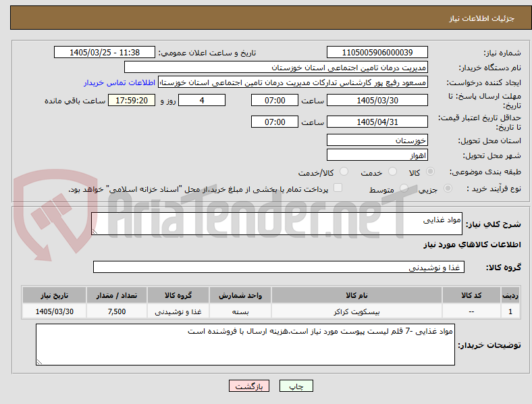Click the نام کالا column header
The image size is (532, 404).
[x=356, y=295]
